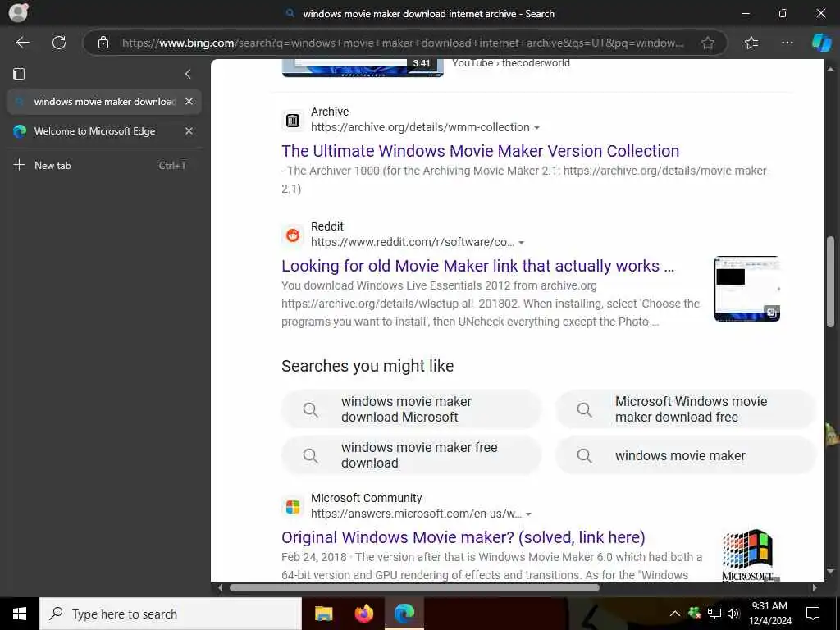Screen dimensions: 840x630
Task: Open the taskbar clock showing 9:31 AM
Action: 769,614
